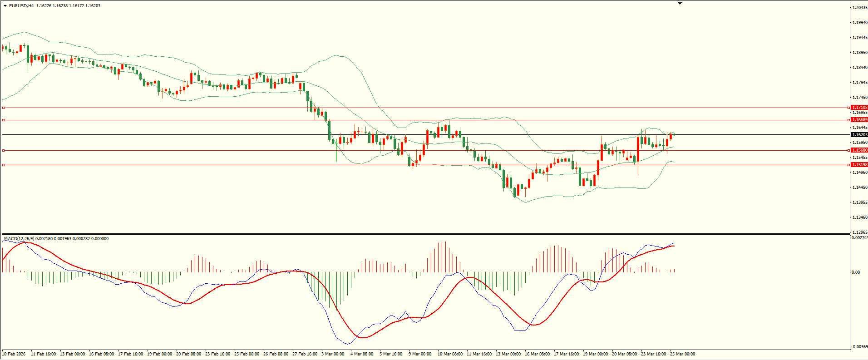The height and width of the screenshot is (360, 868).
Task: Select left handle of 1.16689 horizontal line
Action: coord(3,120)
